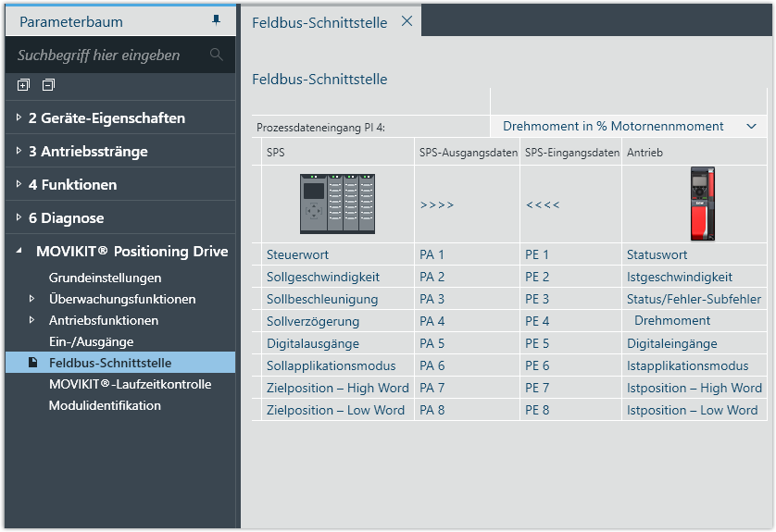Select MOVIKIT®-Laufzeitkontrolle tree entry
This screenshot has width=776, height=532.
[x=130, y=384]
